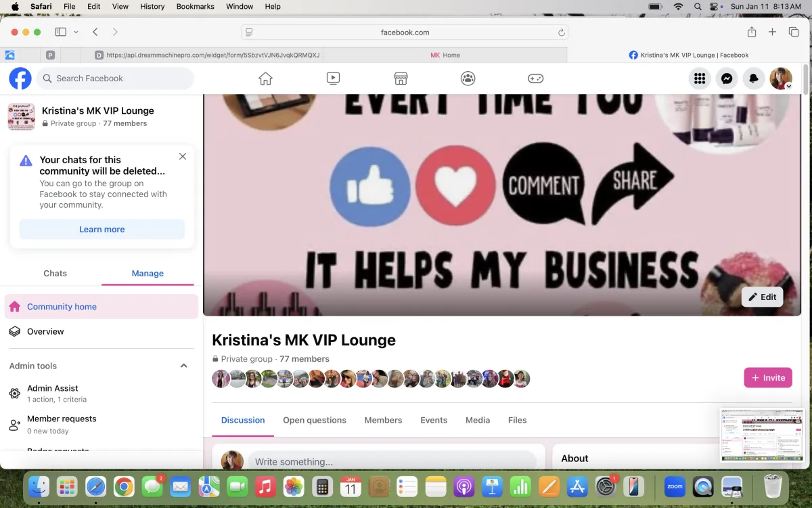Open Finder from the Dock
This screenshot has height=508, width=812.
[x=39, y=486]
